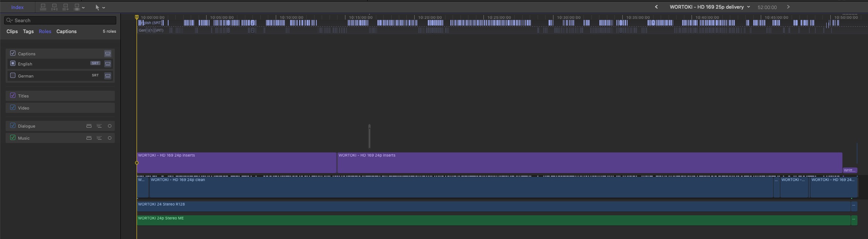The height and width of the screenshot is (239, 868).
Task: Open the Select tool dropdown menu
Action: (104, 8)
